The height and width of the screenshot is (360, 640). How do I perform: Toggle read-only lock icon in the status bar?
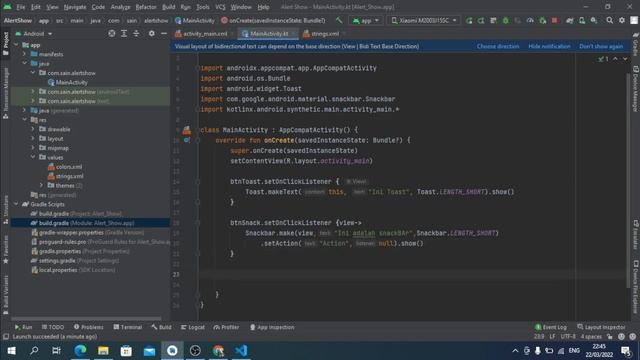[x=609, y=337]
